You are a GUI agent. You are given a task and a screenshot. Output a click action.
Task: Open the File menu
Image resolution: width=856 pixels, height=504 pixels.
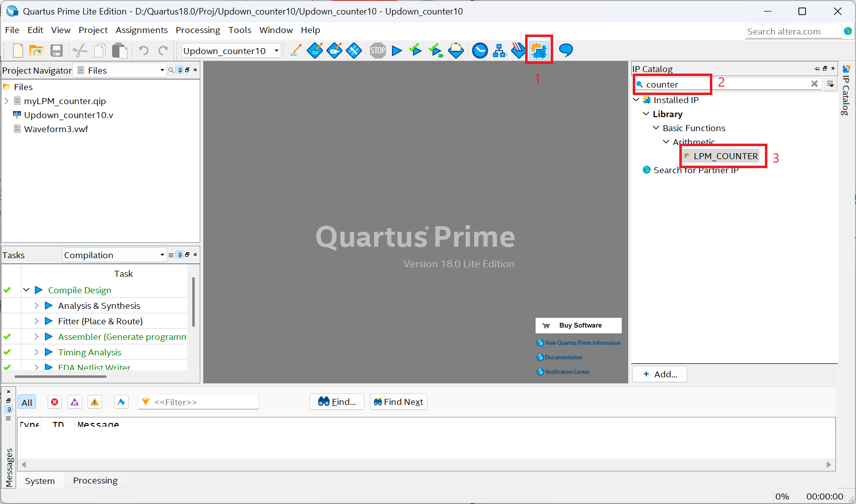[12, 30]
